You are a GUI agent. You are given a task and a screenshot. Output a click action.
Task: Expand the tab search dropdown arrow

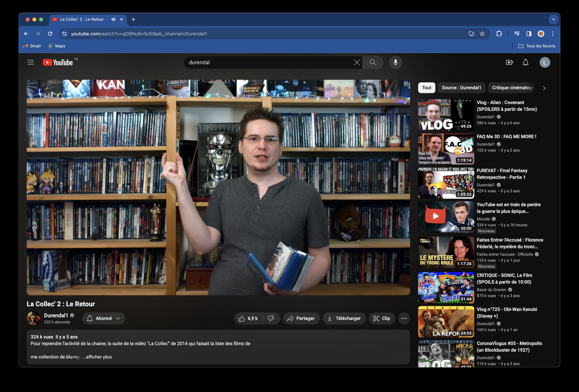pyautogui.click(x=553, y=20)
